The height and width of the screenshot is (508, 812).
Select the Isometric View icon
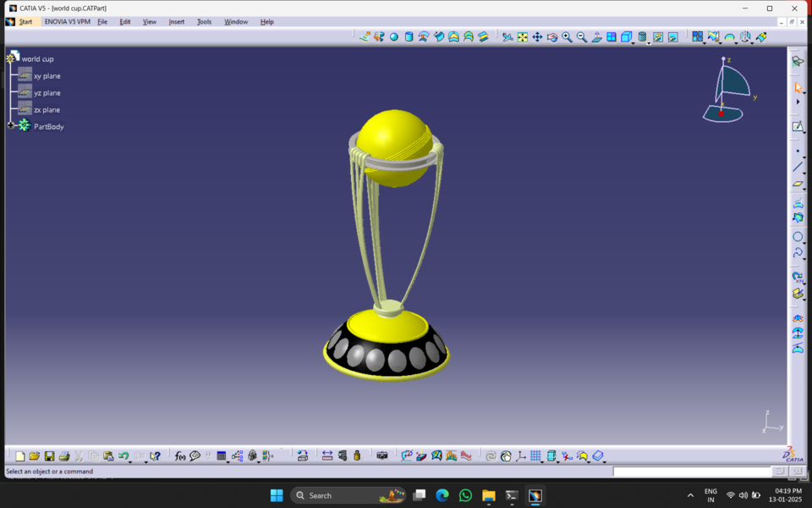pyautogui.click(x=626, y=37)
